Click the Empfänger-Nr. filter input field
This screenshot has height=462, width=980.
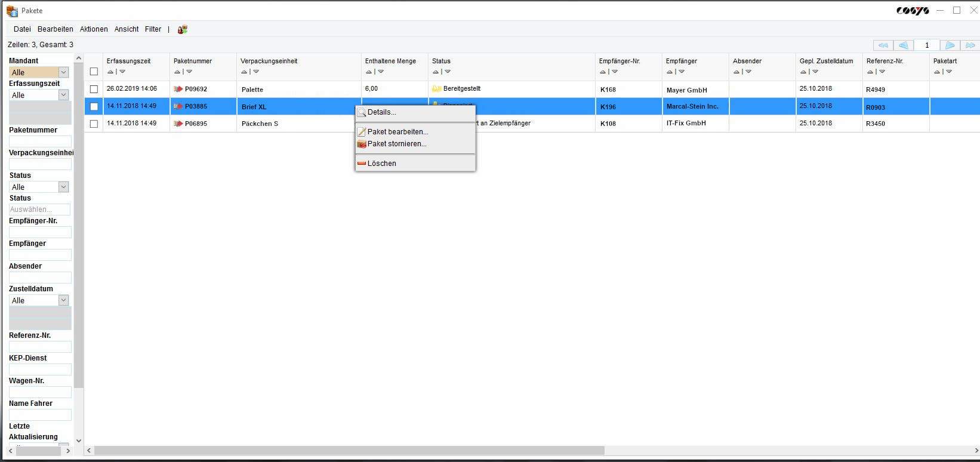(x=40, y=232)
